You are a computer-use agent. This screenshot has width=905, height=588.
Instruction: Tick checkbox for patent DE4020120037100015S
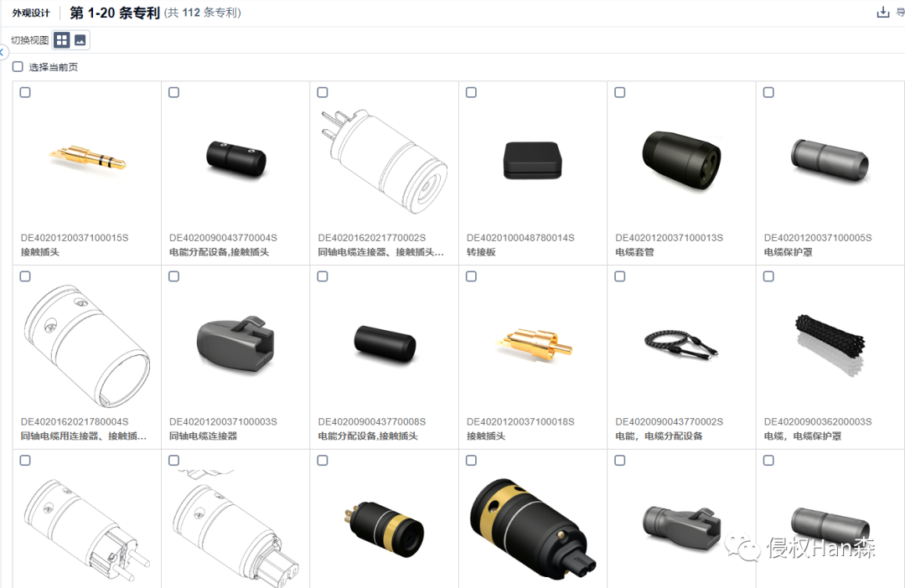pos(25,92)
